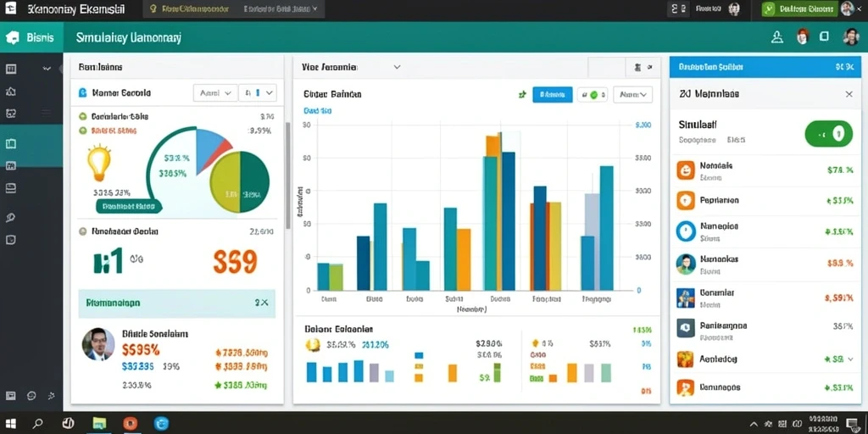Open the book icon in left sidebar
This screenshot has height=434, width=868.
point(10,144)
